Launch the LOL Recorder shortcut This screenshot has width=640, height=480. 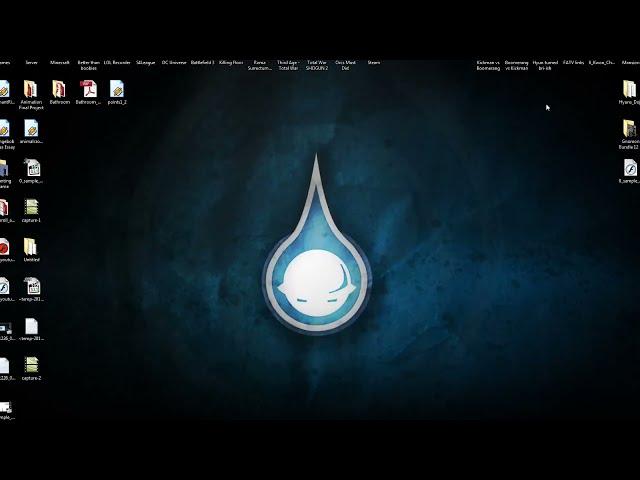pos(117,62)
